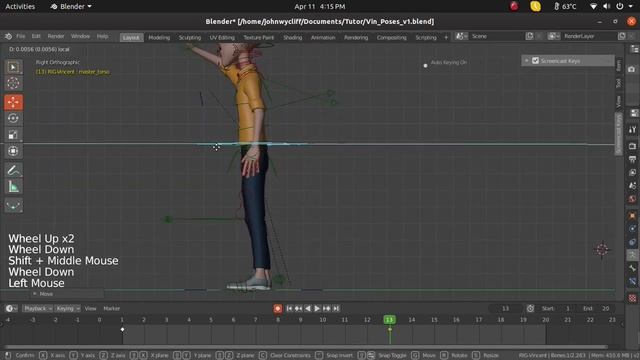Open the World properties tab

(632, 200)
